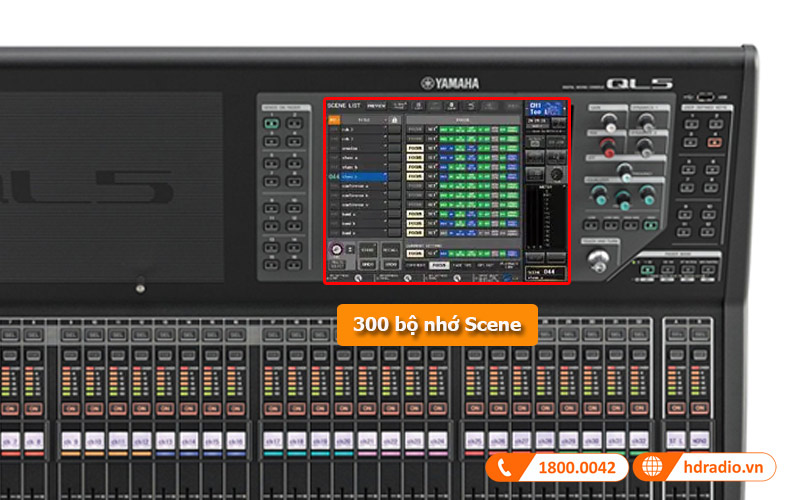Toggle the ON button for ch16

coord(235,408)
